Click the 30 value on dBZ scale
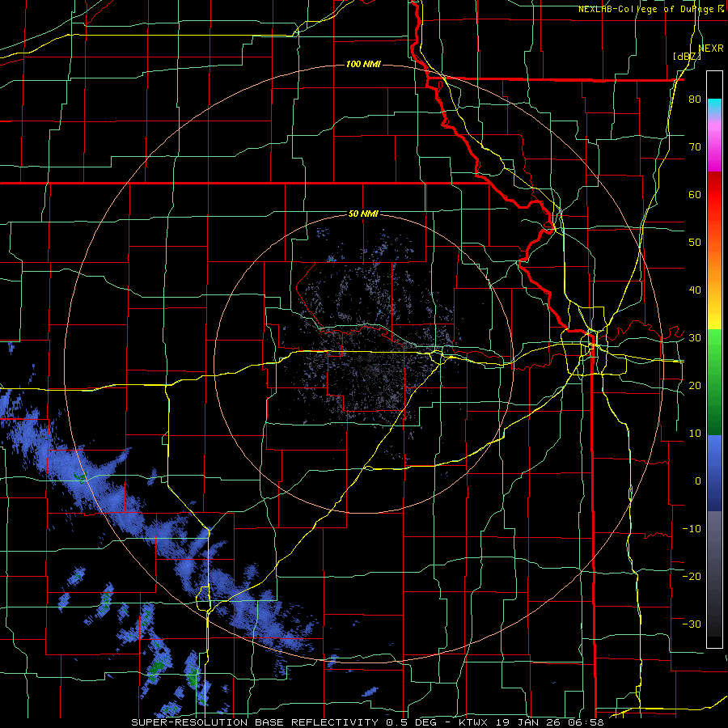The width and height of the screenshot is (728, 728). click(x=695, y=338)
